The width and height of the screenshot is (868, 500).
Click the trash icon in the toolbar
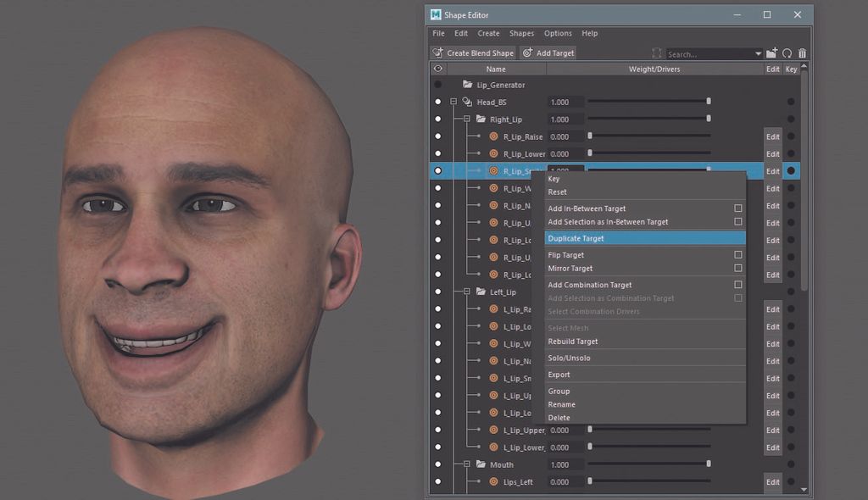pyautogui.click(x=802, y=53)
